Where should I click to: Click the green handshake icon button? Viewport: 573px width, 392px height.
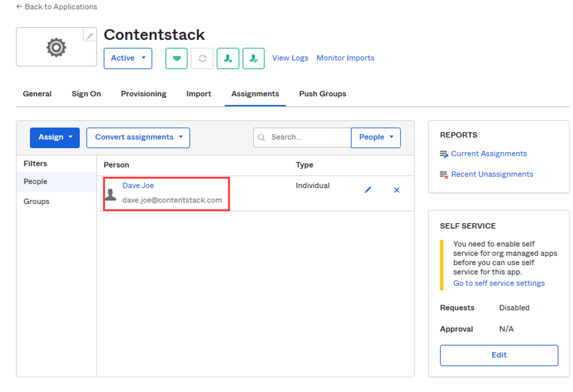(x=177, y=58)
